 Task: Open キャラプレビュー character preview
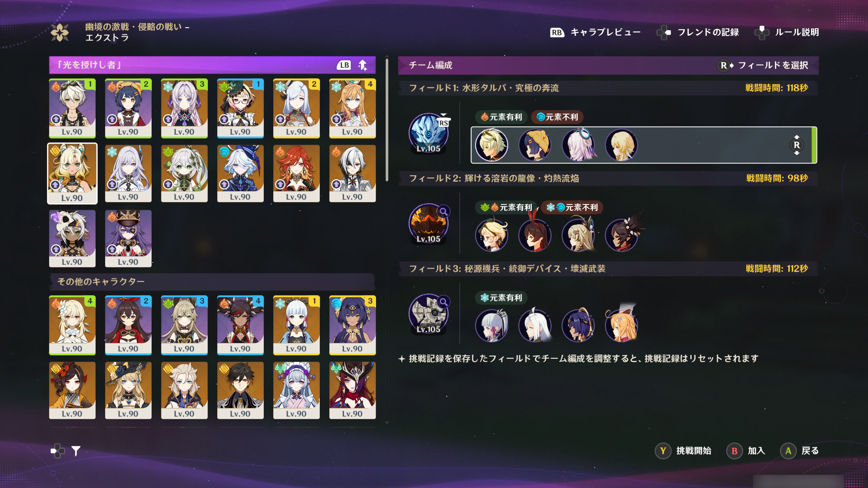[x=595, y=32]
